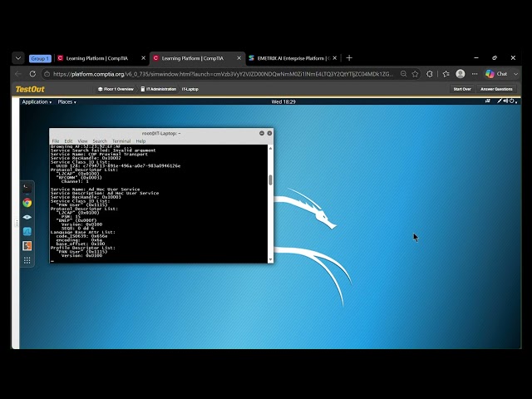The image size is (532, 399).
Task: Add this page to favorites star
Action: [x=415, y=74]
